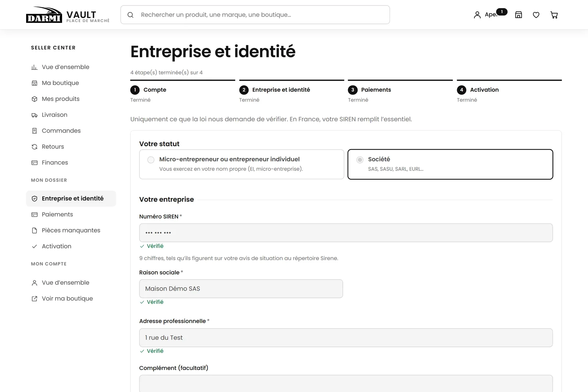The image size is (588, 392).
Task: Go to step 2 Entreprise et identité
Action: tap(291, 91)
